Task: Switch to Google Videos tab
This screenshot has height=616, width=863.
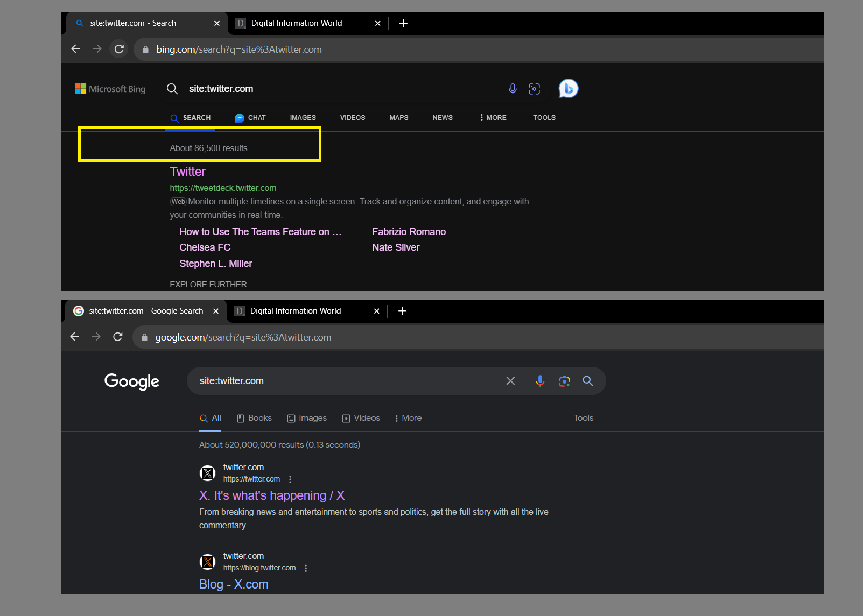Action: click(361, 418)
